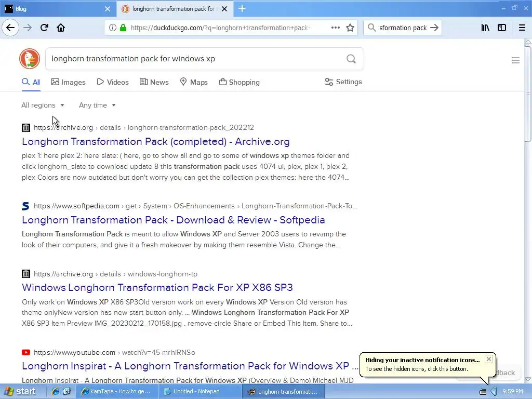The width and height of the screenshot is (532, 399).
Task: Switch to Images results
Action: click(68, 82)
